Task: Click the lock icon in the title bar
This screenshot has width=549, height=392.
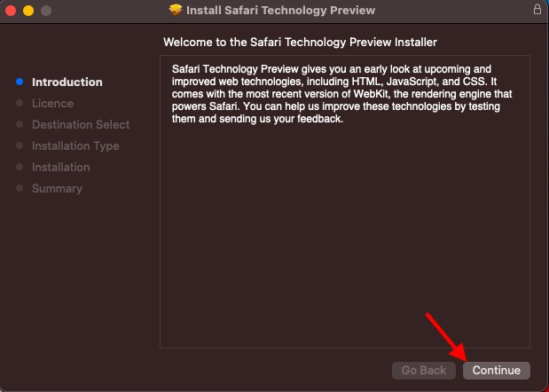Action: tap(537, 9)
